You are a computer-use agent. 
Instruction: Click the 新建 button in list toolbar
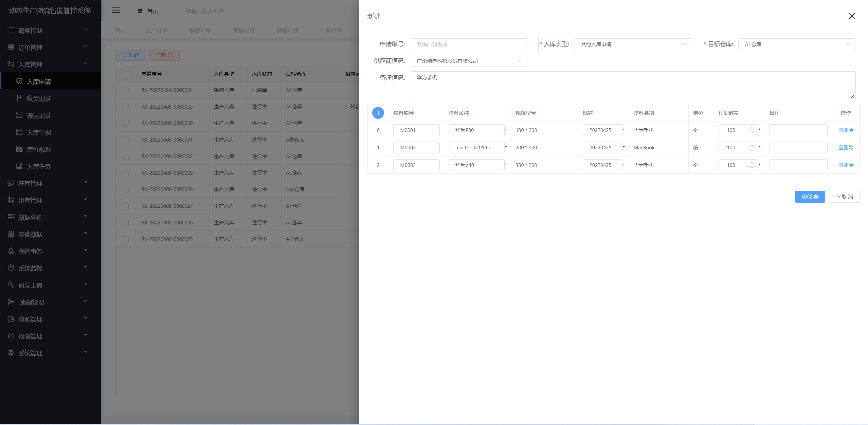coord(131,55)
